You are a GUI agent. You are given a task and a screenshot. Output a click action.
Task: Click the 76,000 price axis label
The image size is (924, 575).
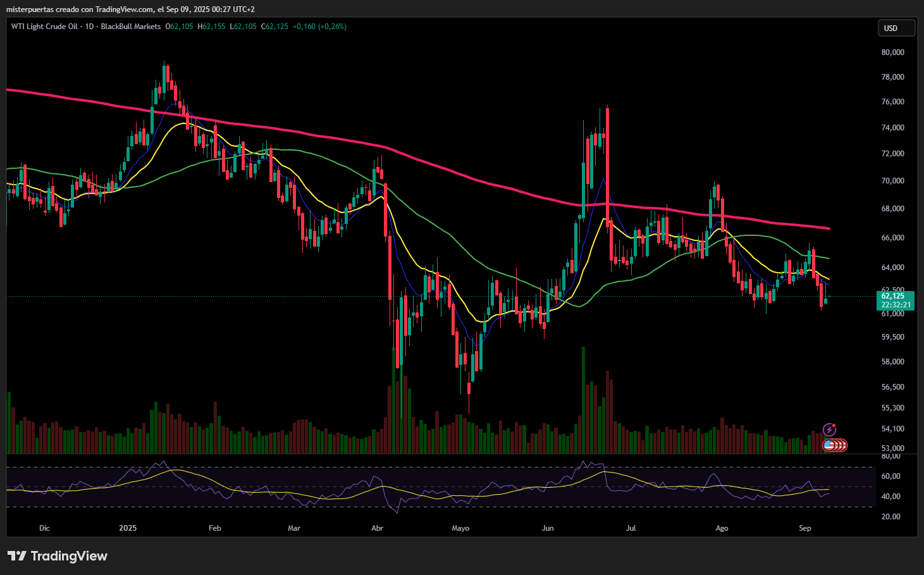click(892, 102)
